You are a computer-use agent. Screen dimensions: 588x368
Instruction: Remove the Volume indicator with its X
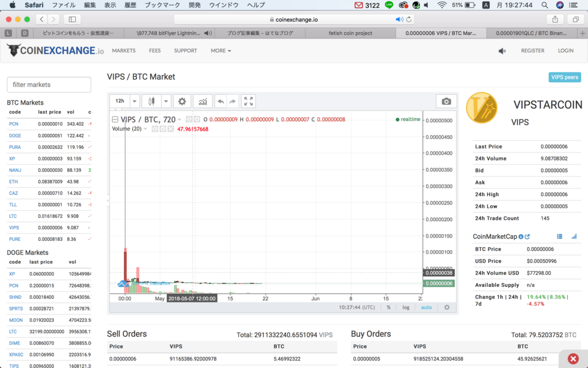[171, 129]
